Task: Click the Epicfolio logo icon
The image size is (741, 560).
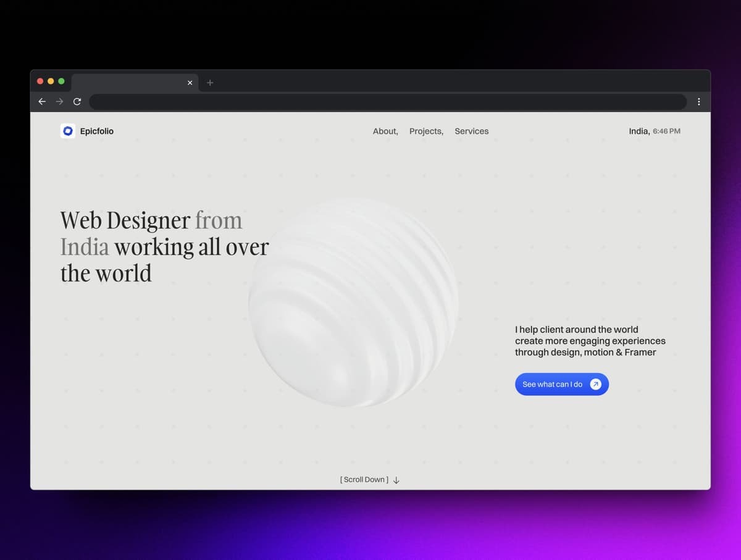Action: 68,131
